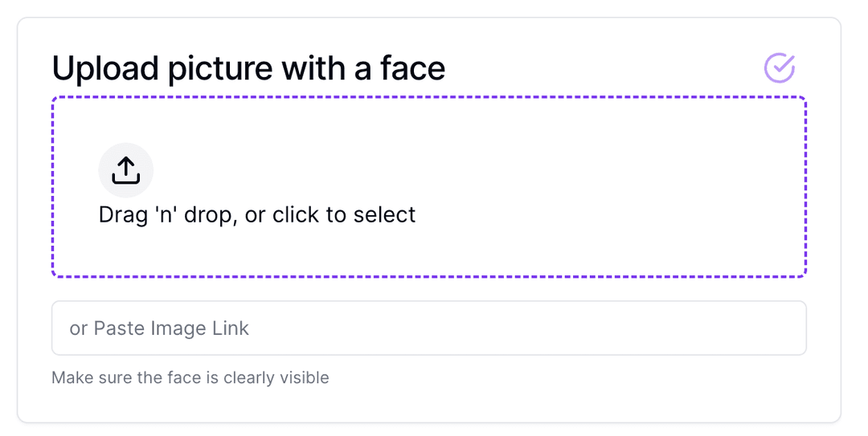Image resolution: width=868 pixels, height=436 pixels.
Task: Click the image link text box
Action: 428,328
